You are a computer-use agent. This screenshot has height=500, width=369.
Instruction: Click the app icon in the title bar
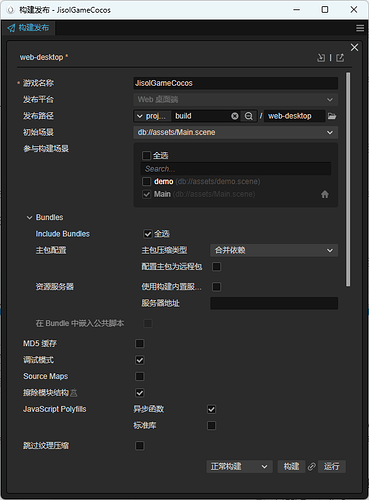tap(10, 10)
